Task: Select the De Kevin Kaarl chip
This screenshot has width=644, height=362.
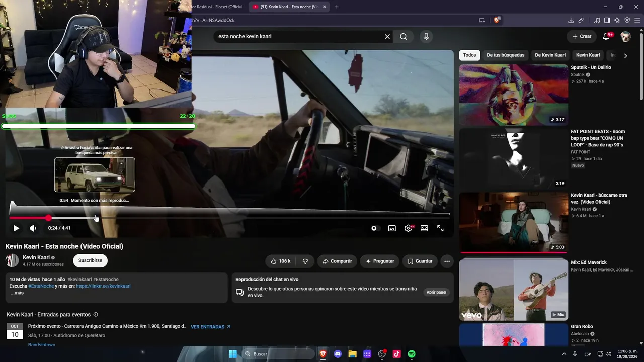Action: [x=550, y=55]
